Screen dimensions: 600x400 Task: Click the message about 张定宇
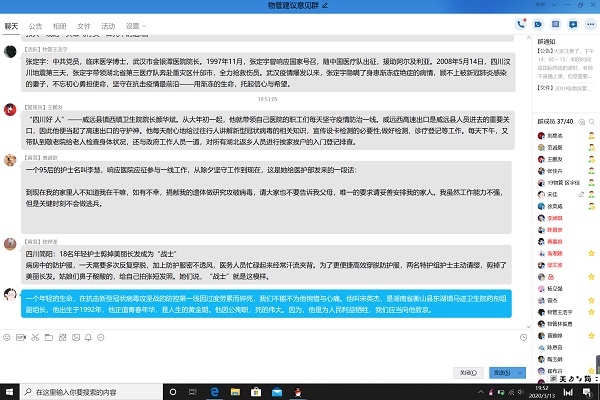coord(268,72)
